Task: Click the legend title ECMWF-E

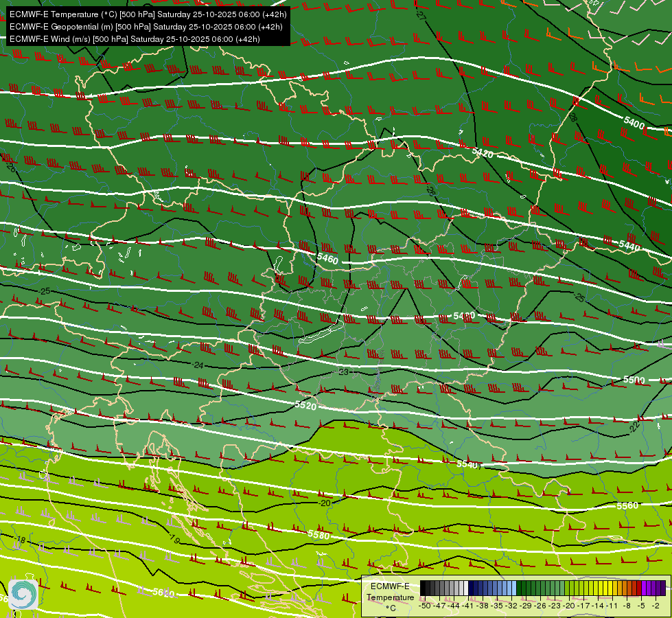Action: 390,586
